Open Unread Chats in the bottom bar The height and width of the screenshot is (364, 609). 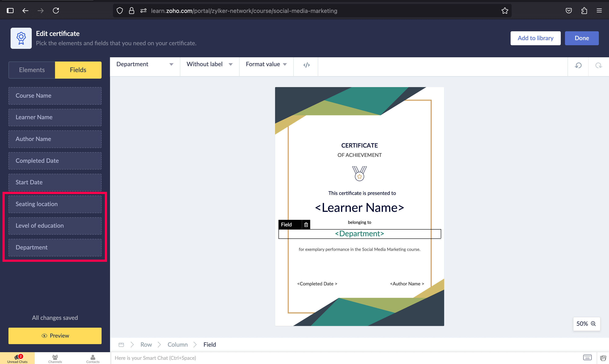point(17,358)
